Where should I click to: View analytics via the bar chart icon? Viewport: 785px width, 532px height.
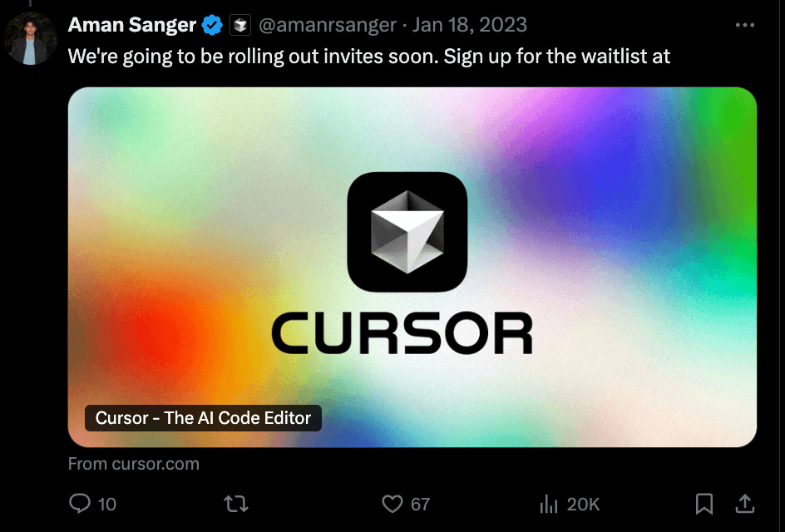pyautogui.click(x=549, y=504)
